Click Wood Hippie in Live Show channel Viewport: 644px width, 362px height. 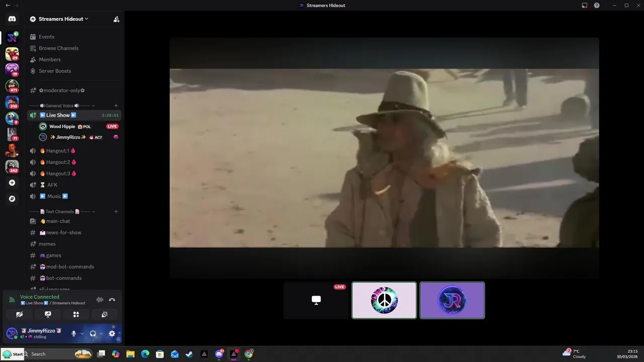click(62, 127)
